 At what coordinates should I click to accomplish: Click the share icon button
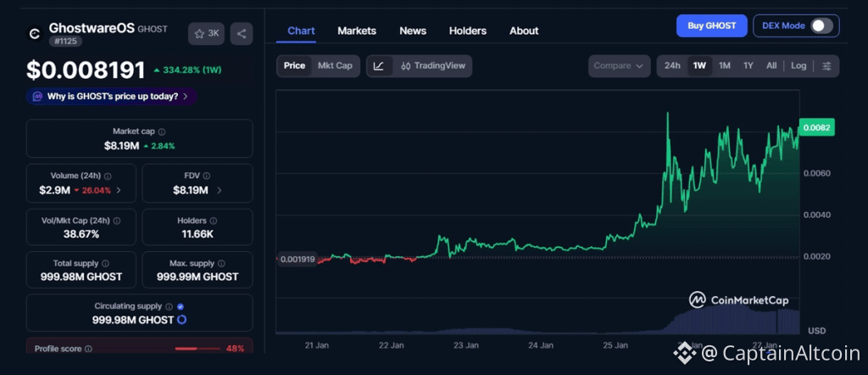point(242,34)
